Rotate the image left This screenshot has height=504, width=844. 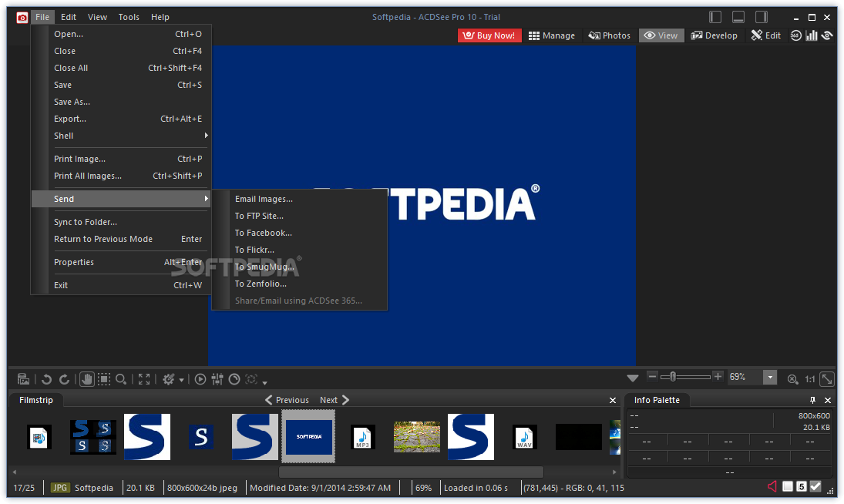click(47, 379)
